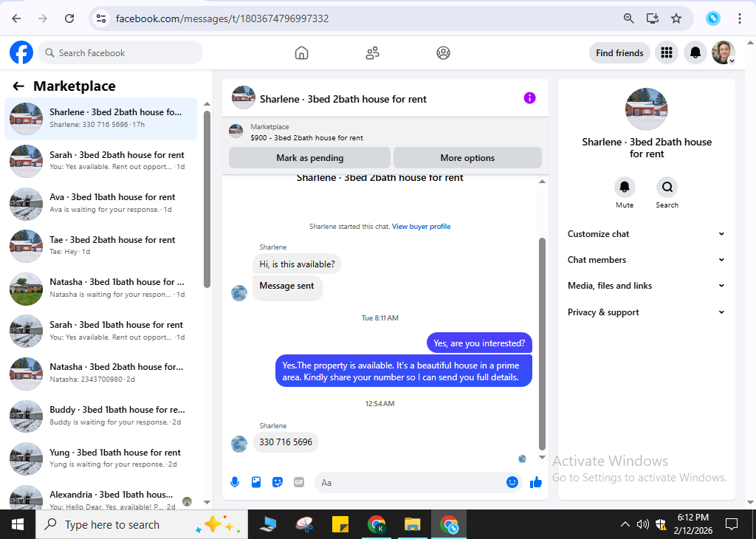Screen dimensions: 756x539
Task: Click the 'Hi, is this available?' message
Action: (297, 264)
